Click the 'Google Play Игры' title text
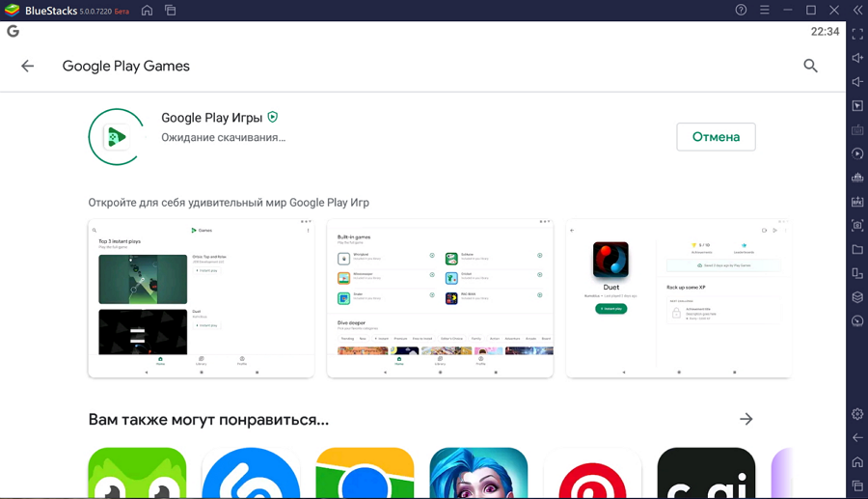Image resolution: width=868 pixels, height=499 pixels. 211,118
